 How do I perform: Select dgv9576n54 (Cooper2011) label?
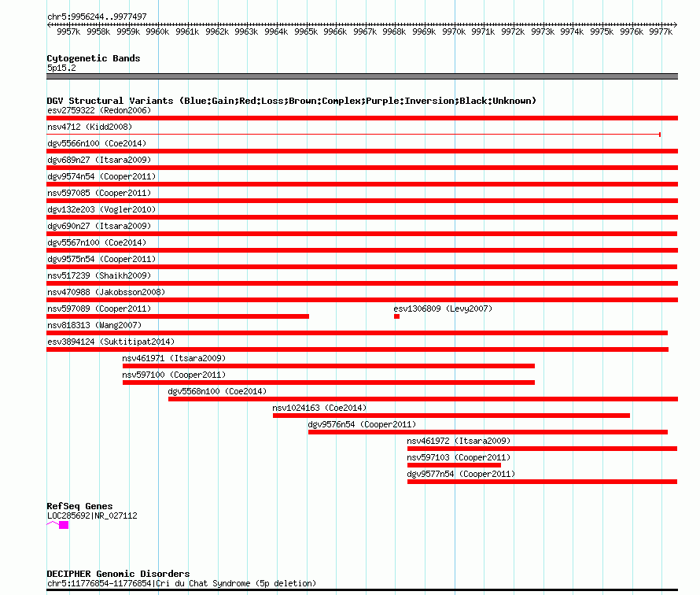click(x=362, y=424)
